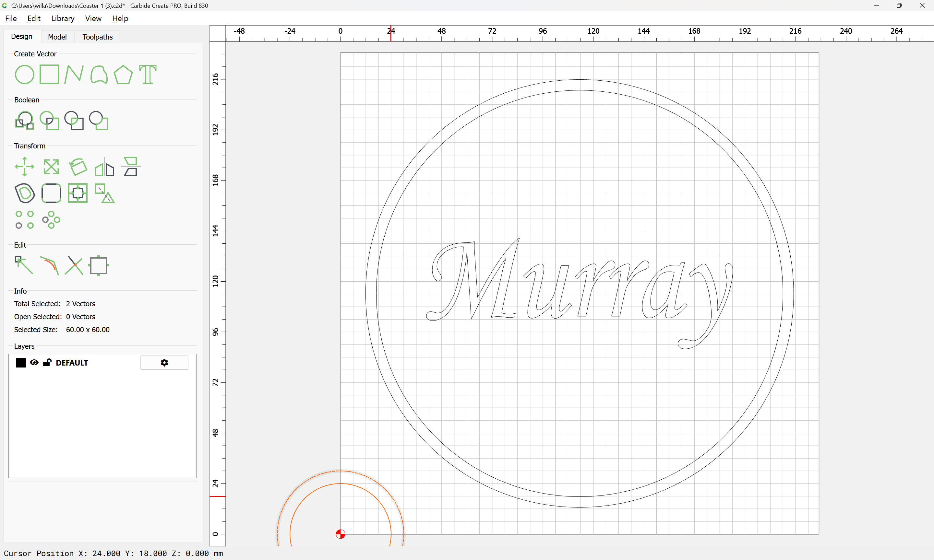Viewport: 934px width, 560px height.
Task: Select the Create Rectangle tool
Action: coord(49,74)
